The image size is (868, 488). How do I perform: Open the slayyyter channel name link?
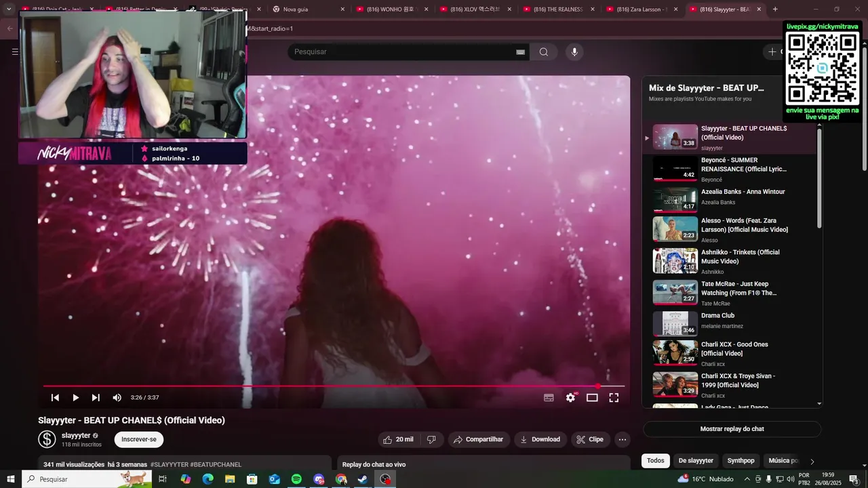(x=76, y=436)
